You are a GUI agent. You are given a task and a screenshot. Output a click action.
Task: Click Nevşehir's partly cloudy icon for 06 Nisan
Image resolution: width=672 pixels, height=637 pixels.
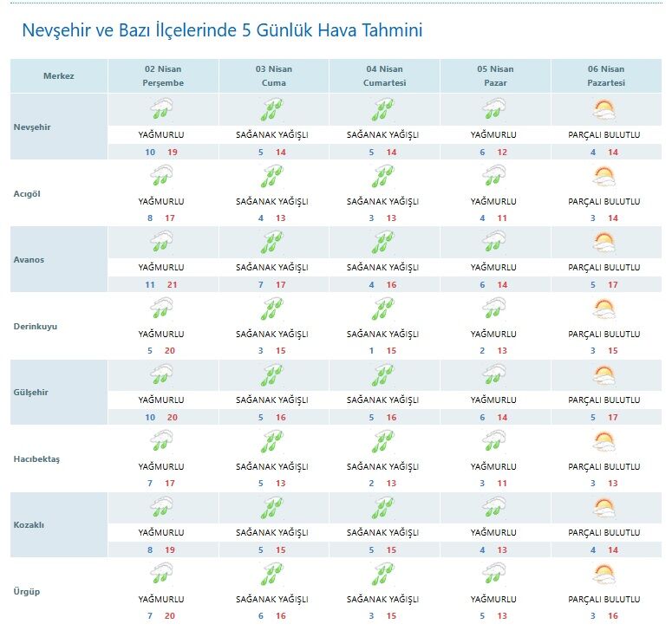[x=604, y=109]
